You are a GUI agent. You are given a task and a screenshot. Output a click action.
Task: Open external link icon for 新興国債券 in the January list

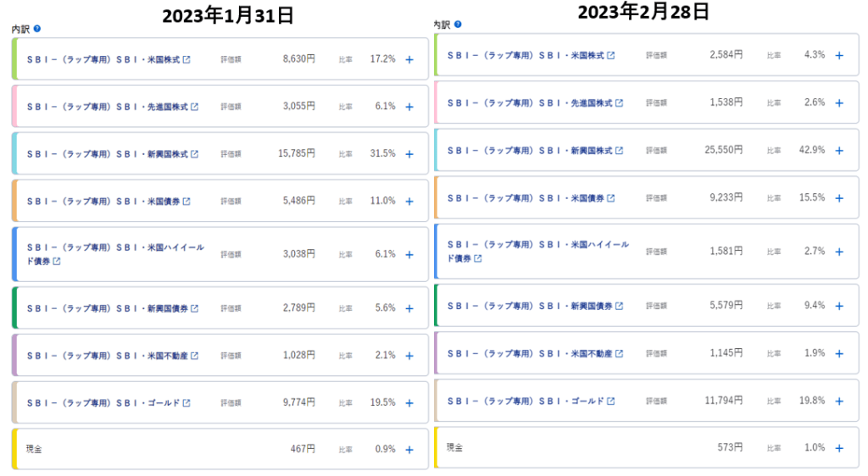195,308
